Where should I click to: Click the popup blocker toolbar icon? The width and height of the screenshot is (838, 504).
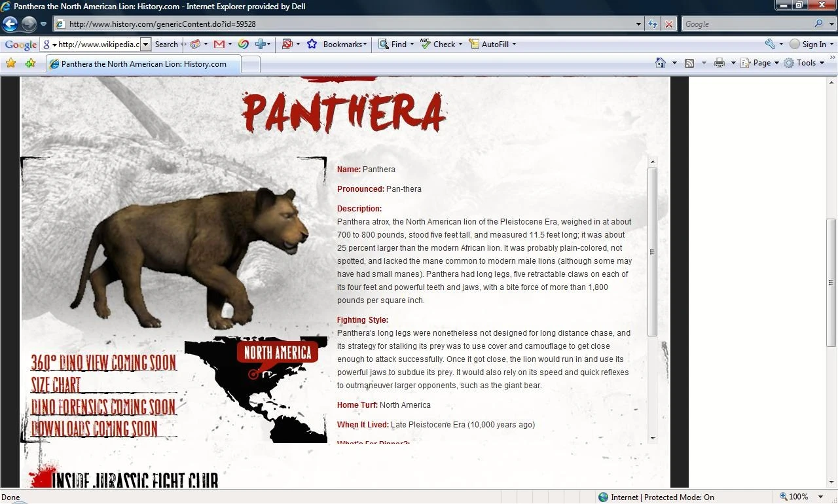pos(287,45)
